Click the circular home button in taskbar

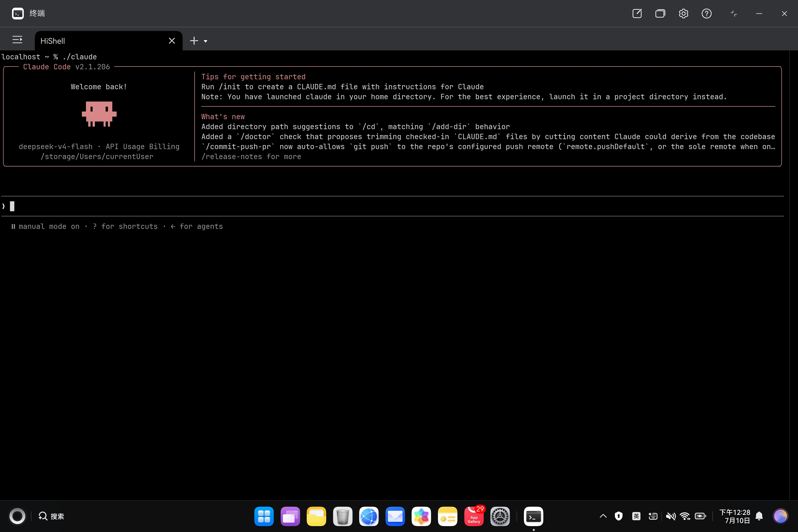point(17,516)
